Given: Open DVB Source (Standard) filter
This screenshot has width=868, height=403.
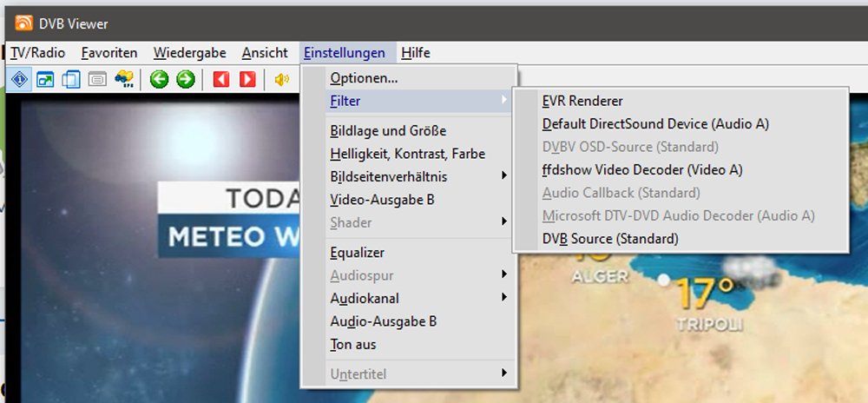Looking at the screenshot, I should [681, 239].
